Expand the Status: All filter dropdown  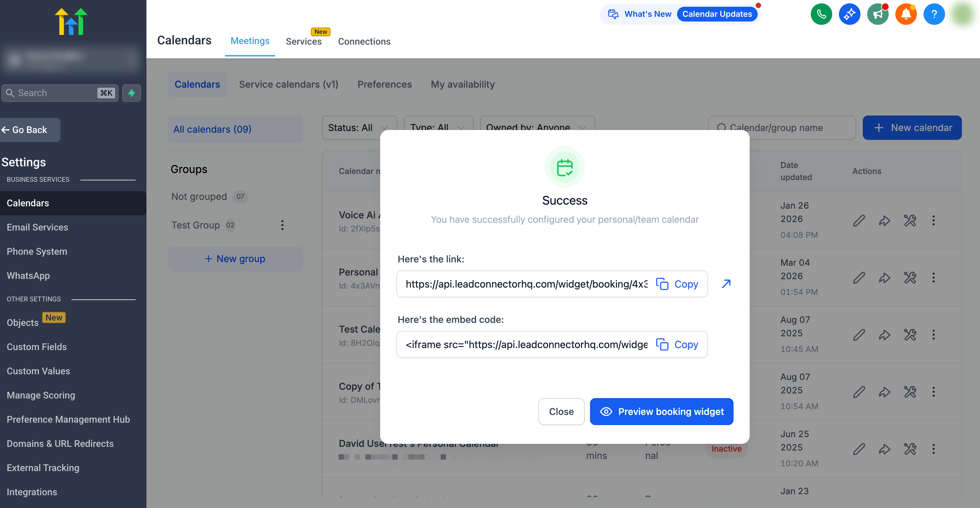tap(359, 127)
